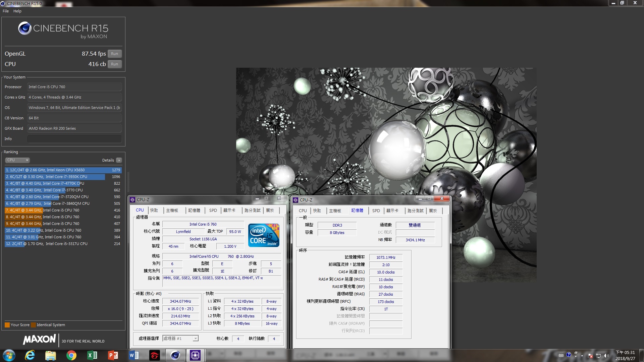Switch to CPU tab in right CPU-Z window

[x=303, y=211]
